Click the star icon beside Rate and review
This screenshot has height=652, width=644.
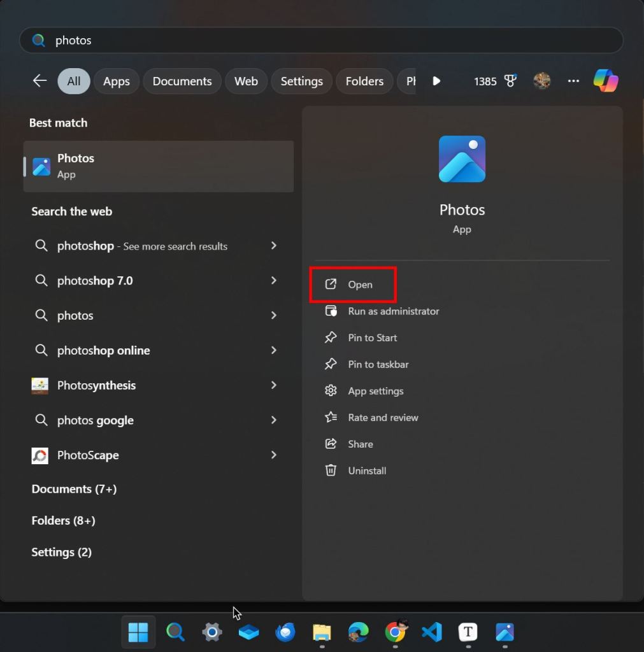pos(331,417)
